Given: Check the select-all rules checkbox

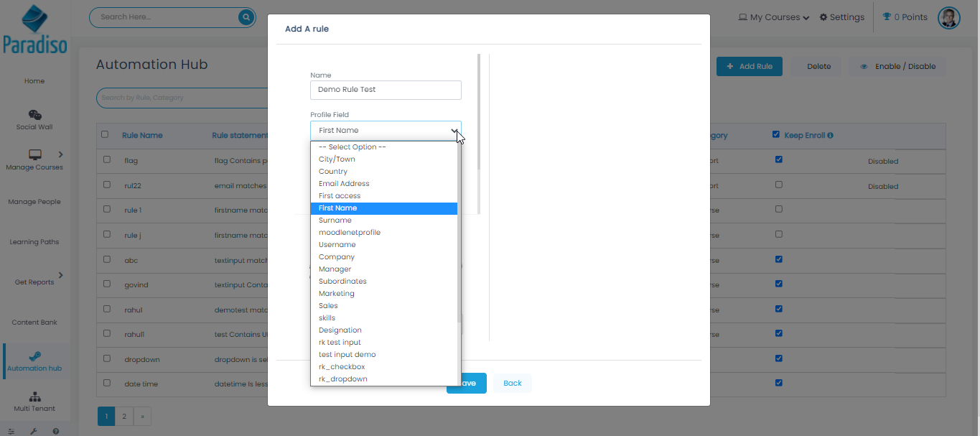Looking at the screenshot, I should [x=105, y=134].
